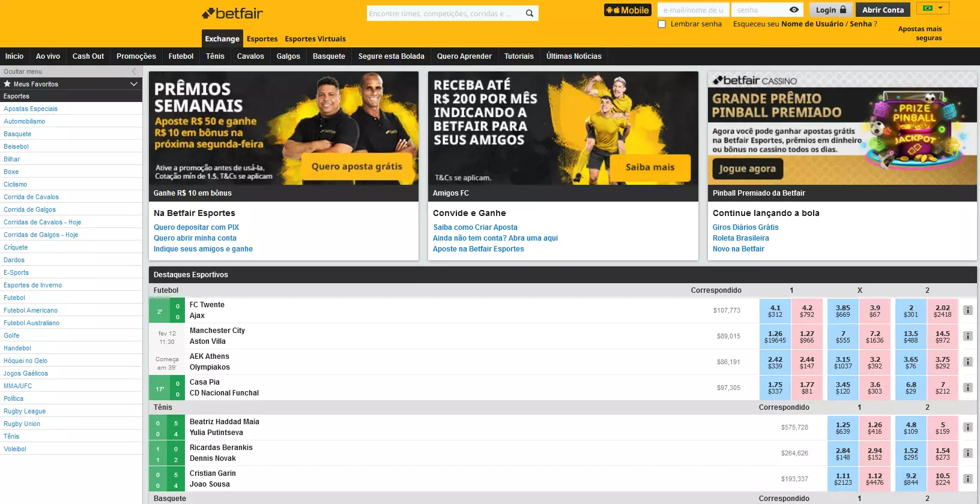Open info icon for Manchester City match
980x504 pixels.
pos(967,336)
